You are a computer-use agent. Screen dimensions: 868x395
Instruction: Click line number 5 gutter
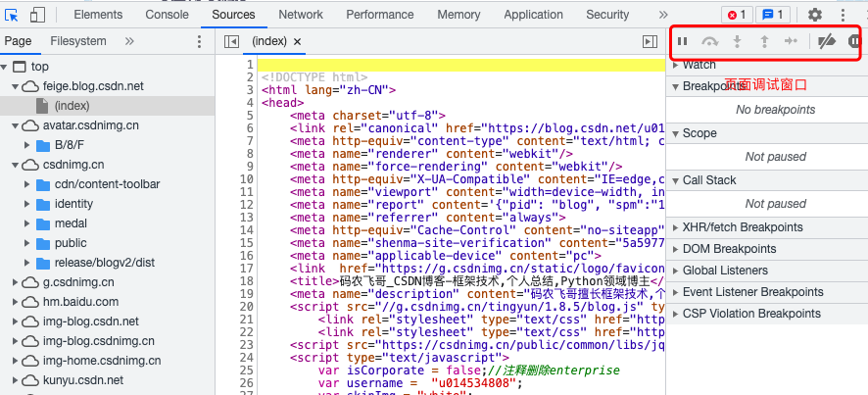250,116
